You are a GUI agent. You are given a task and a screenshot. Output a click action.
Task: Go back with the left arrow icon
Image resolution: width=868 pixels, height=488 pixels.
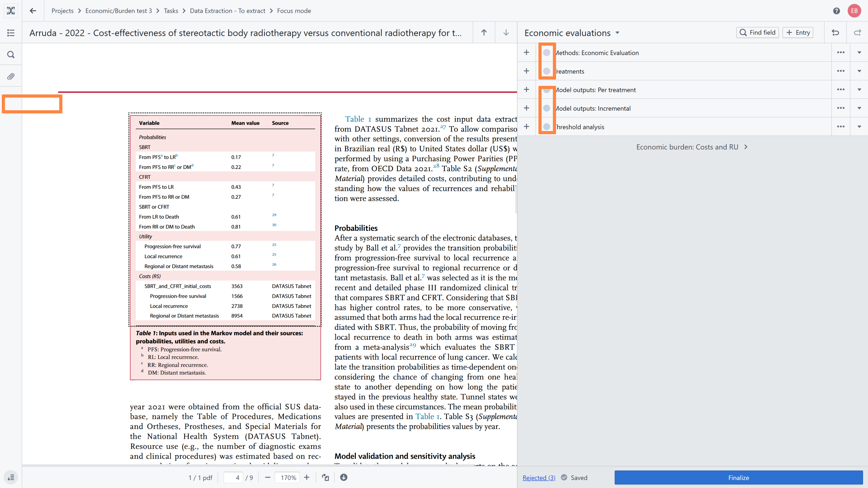[33, 11]
